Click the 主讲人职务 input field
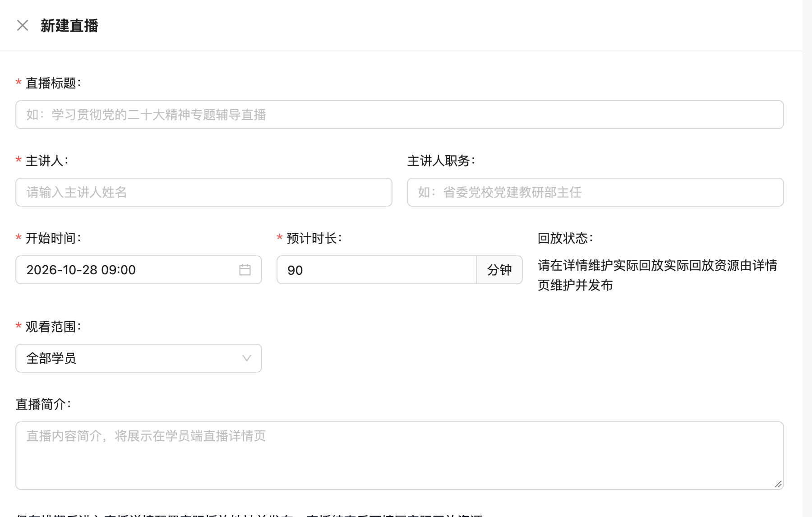812x517 pixels. [x=595, y=192]
